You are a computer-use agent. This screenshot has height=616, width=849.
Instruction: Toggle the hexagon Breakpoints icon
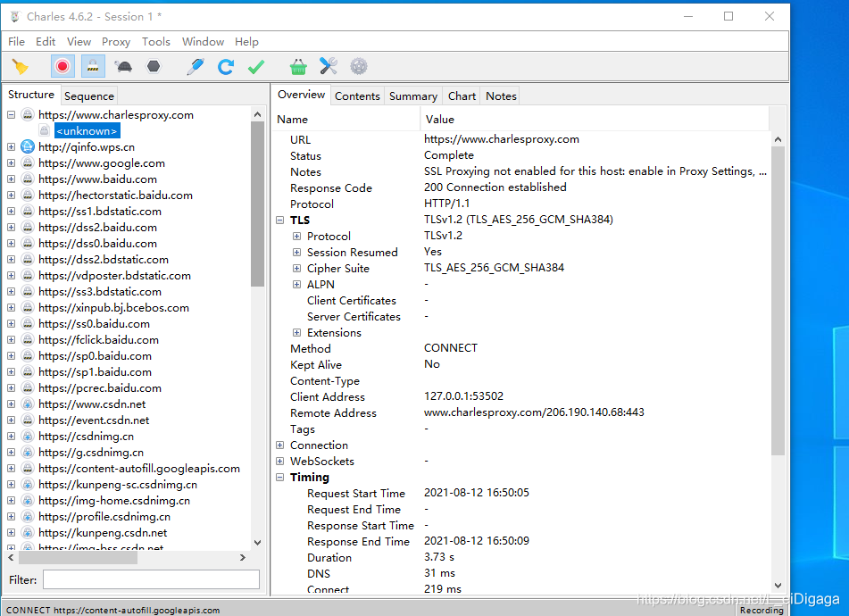pos(154,67)
